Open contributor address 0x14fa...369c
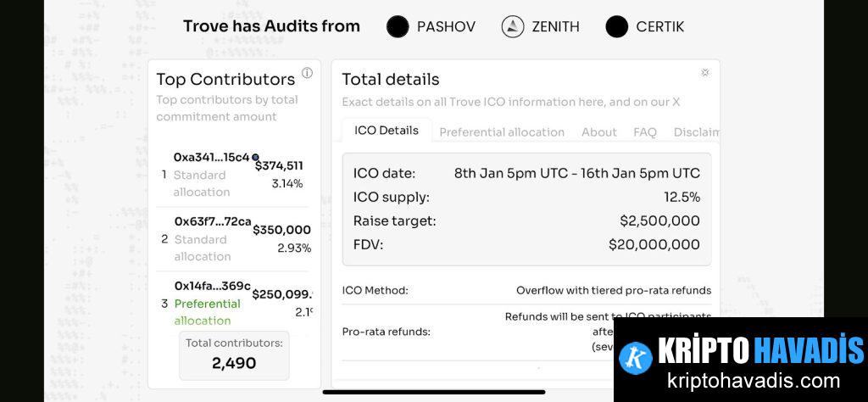 (x=213, y=286)
